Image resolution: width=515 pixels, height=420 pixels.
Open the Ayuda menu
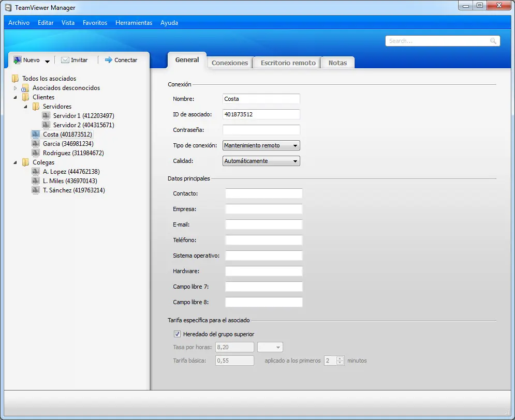coord(169,23)
